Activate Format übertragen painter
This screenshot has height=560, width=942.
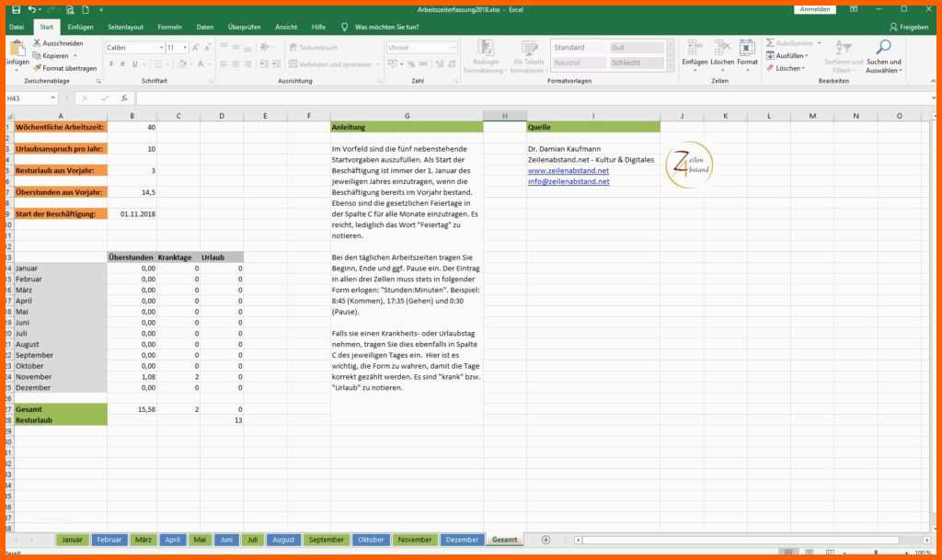point(65,68)
